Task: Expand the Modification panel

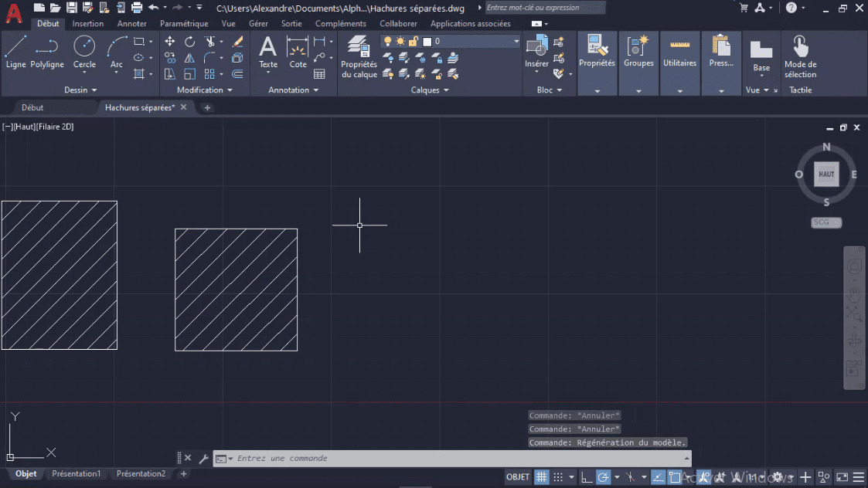Action: pyautogui.click(x=203, y=90)
